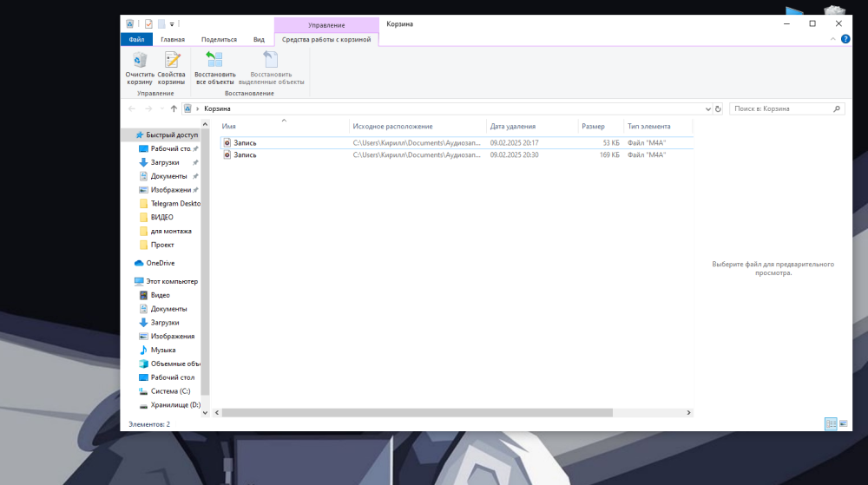Open the ВИДЕО folder in sidebar
The image size is (868, 485).
(156, 217)
